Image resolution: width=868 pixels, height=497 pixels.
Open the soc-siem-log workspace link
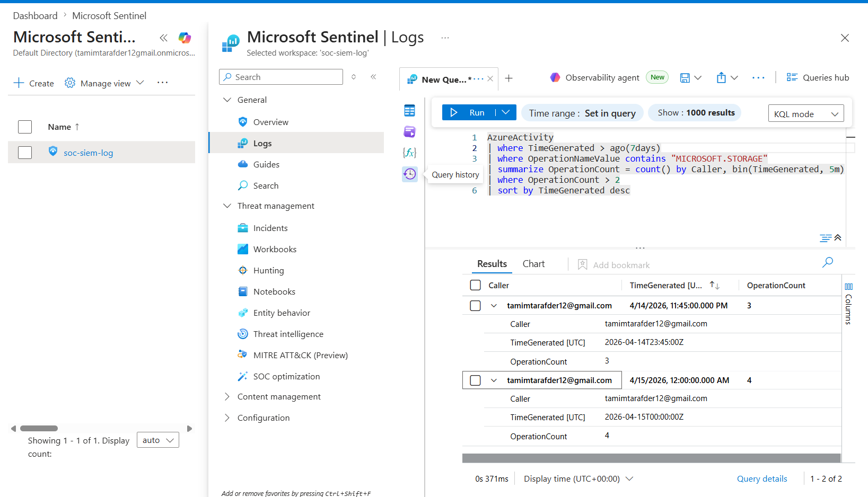click(x=89, y=153)
